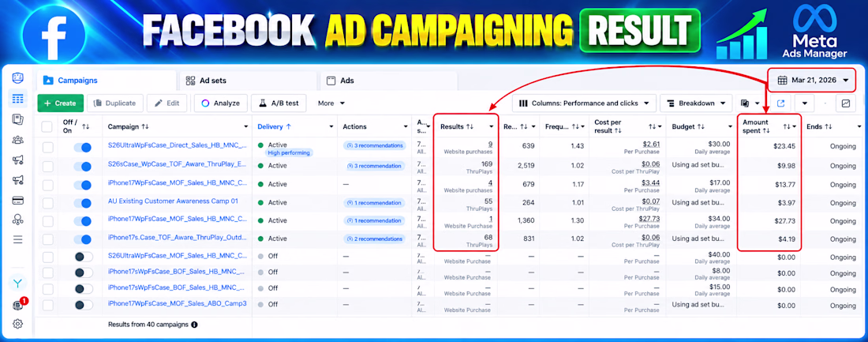The image size is (868, 342).
Task: Open the ad pages stack icon in sidebar
Action: 17,119
